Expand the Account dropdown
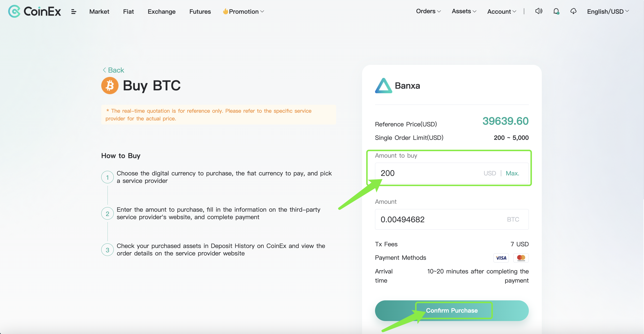Viewport: 644px width, 334px height. pos(501,12)
